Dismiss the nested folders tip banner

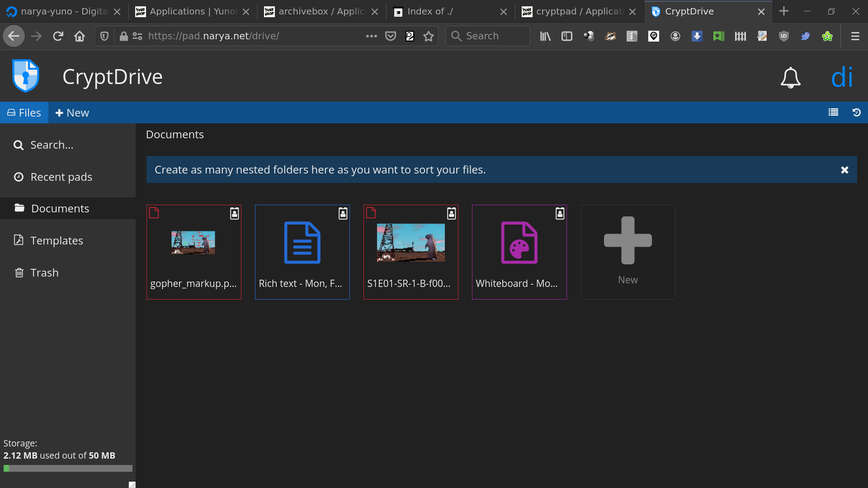coord(844,170)
